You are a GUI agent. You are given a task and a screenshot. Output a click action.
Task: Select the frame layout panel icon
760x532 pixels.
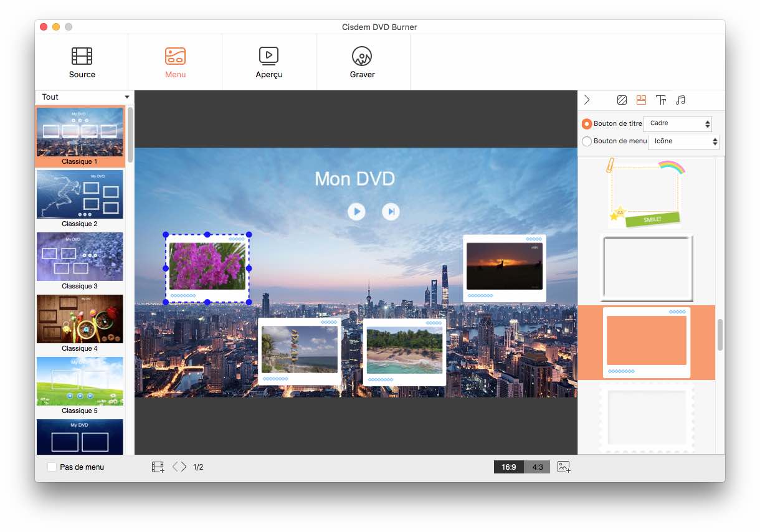642,100
